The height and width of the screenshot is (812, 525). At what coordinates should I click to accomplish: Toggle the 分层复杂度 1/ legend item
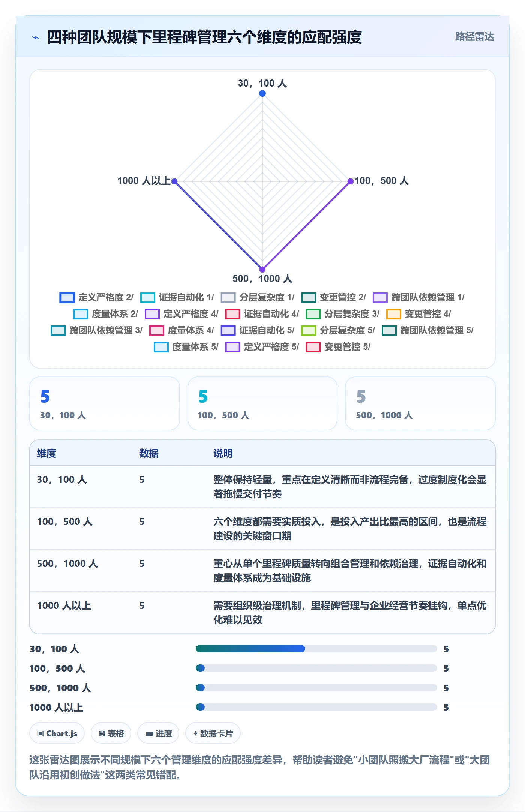[258, 297]
